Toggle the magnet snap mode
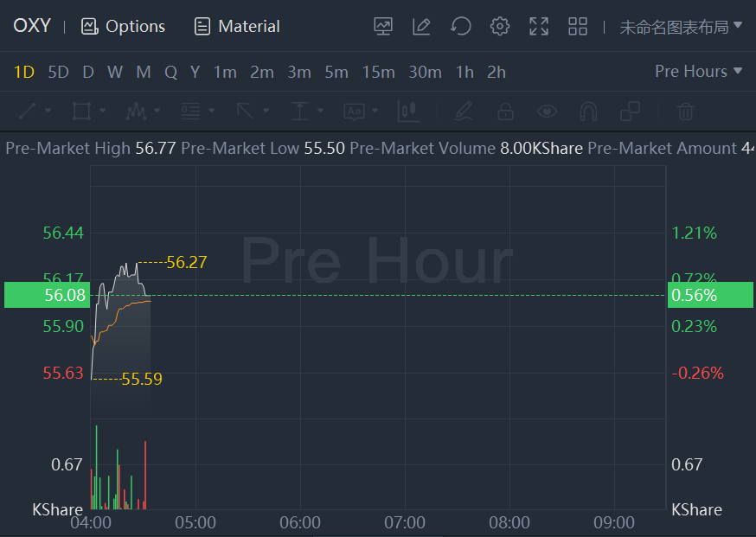The height and width of the screenshot is (537, 756). (x=588, y=111)
